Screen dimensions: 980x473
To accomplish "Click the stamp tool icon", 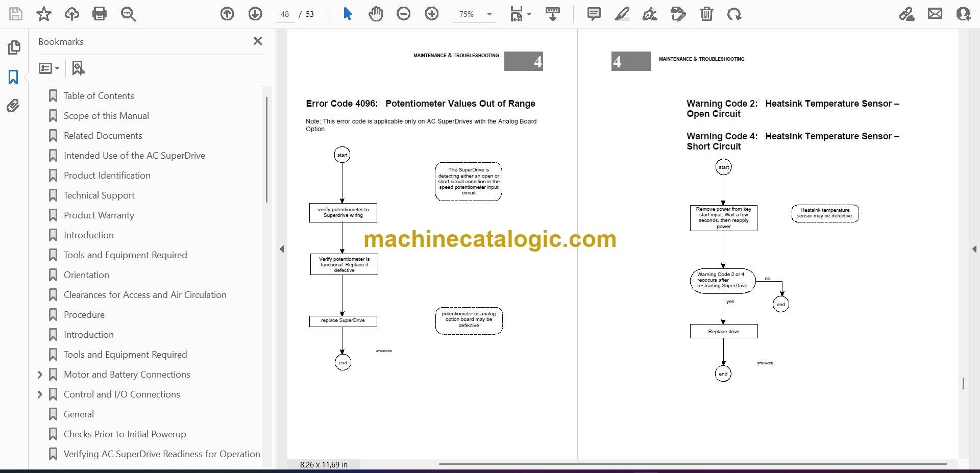I will (678, 14).
